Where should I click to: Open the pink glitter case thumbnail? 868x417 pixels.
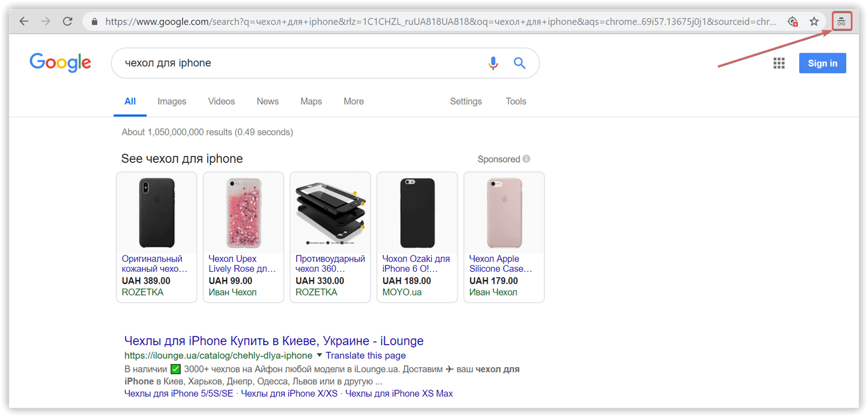tap(243, 213)
